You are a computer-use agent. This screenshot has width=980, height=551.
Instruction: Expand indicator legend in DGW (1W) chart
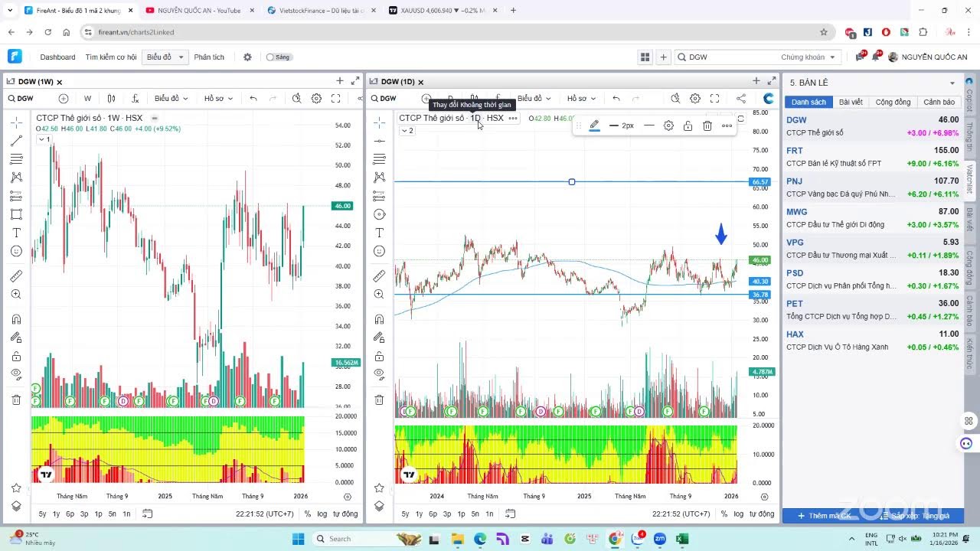pos(44,139)
